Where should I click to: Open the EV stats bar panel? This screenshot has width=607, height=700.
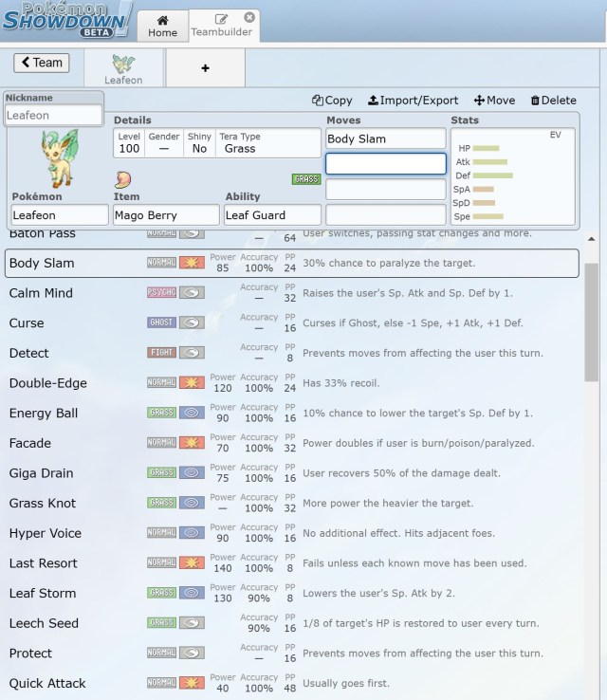point(513,175)
